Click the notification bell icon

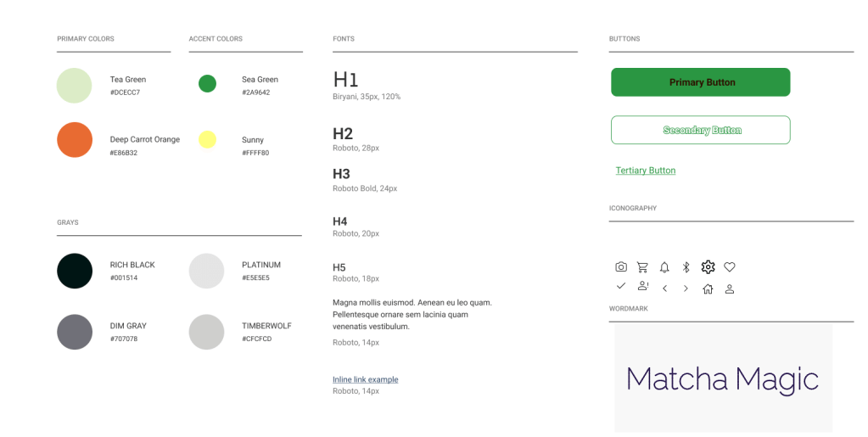point(664,267)
